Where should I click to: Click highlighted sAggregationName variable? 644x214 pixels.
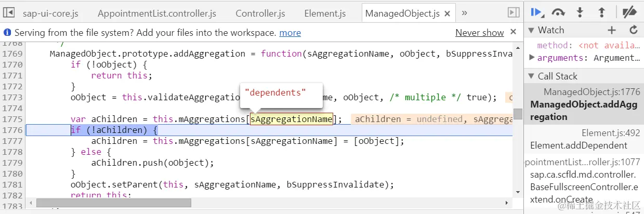coord(291,119)
